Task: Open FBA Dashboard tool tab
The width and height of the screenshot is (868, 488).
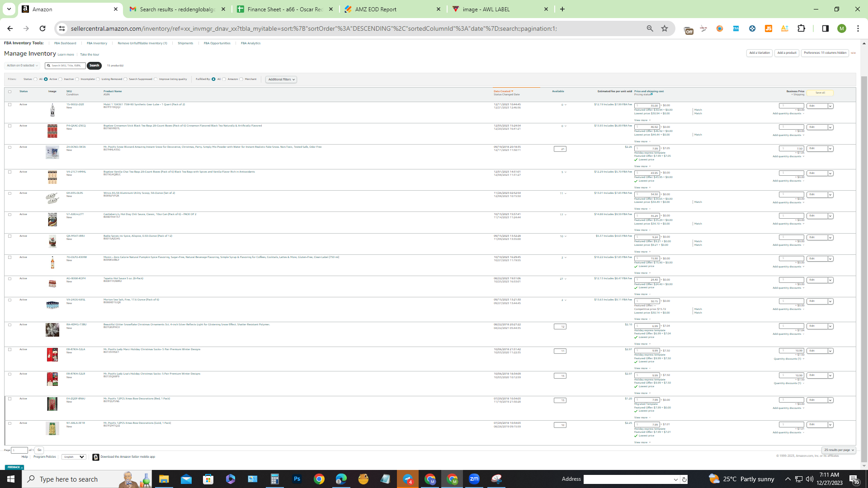Action: click(65, 43)
